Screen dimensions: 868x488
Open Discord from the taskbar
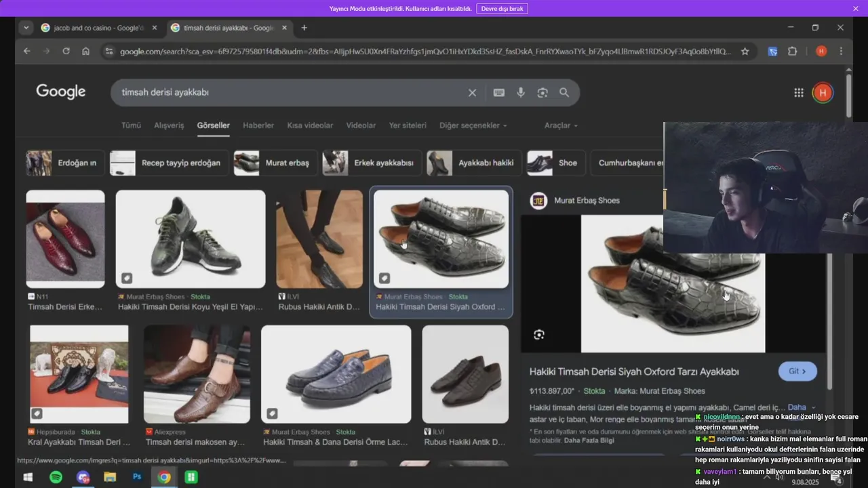point(83,477)
